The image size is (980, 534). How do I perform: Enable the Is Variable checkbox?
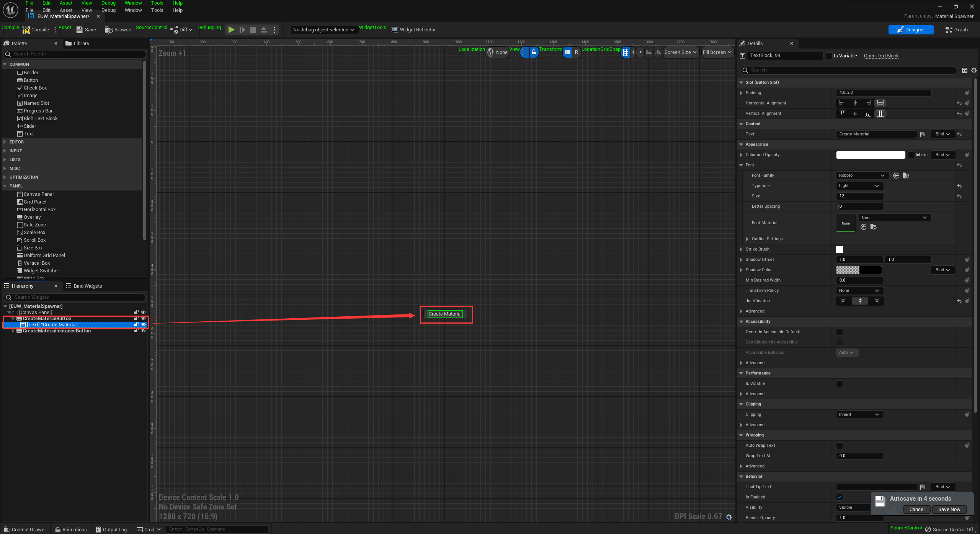coord(829,56)
